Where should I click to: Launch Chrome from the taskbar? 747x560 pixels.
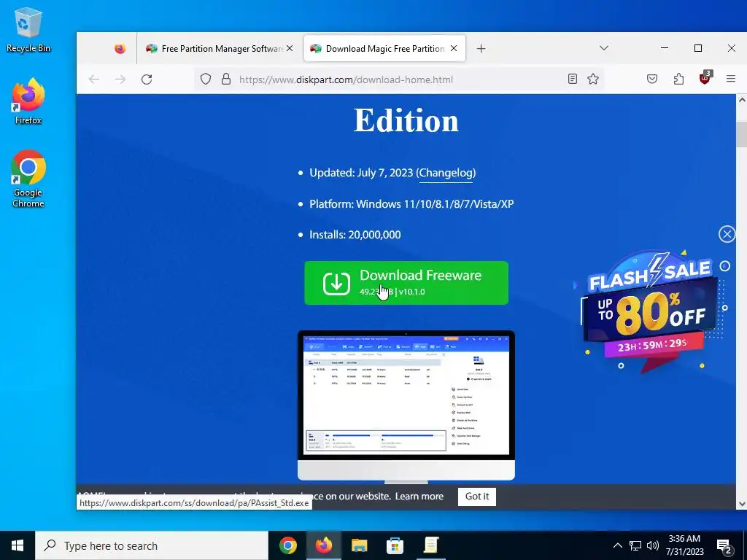click(x=288, y=545)
